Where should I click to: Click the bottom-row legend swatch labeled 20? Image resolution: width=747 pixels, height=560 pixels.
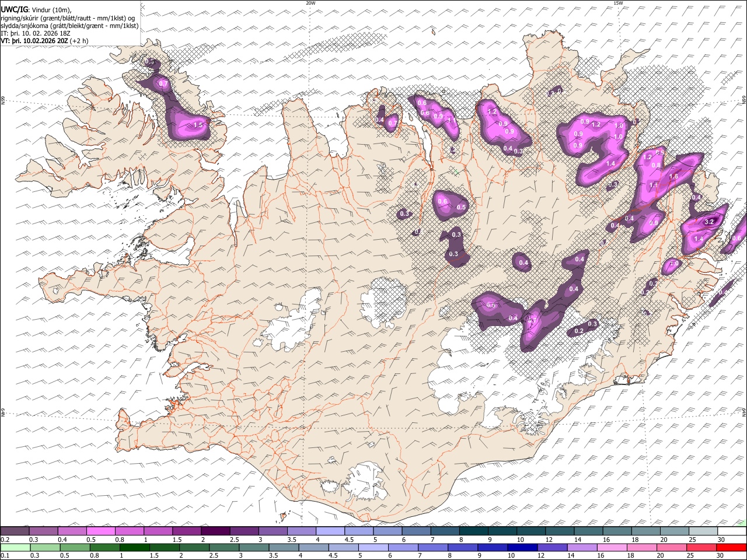click(672, 547)
